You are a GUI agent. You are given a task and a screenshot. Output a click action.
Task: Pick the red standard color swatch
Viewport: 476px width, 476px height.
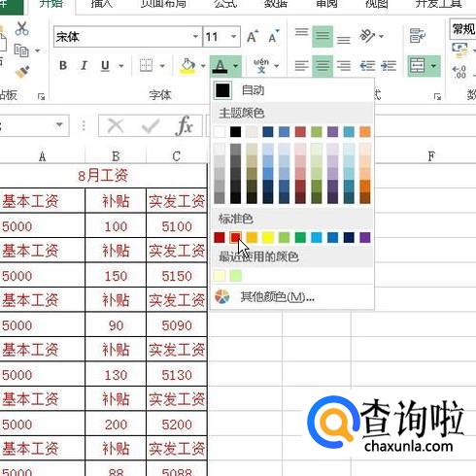coord(235,237)
